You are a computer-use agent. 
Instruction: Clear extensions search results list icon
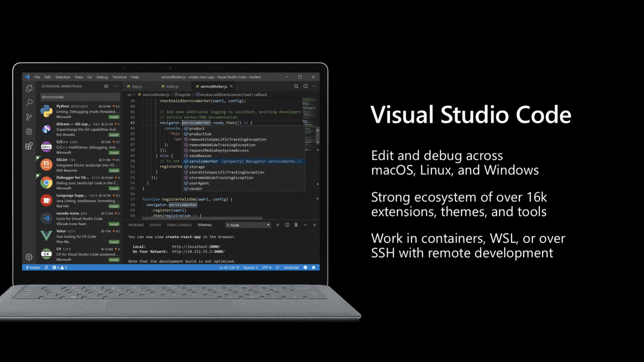point(106,86)
